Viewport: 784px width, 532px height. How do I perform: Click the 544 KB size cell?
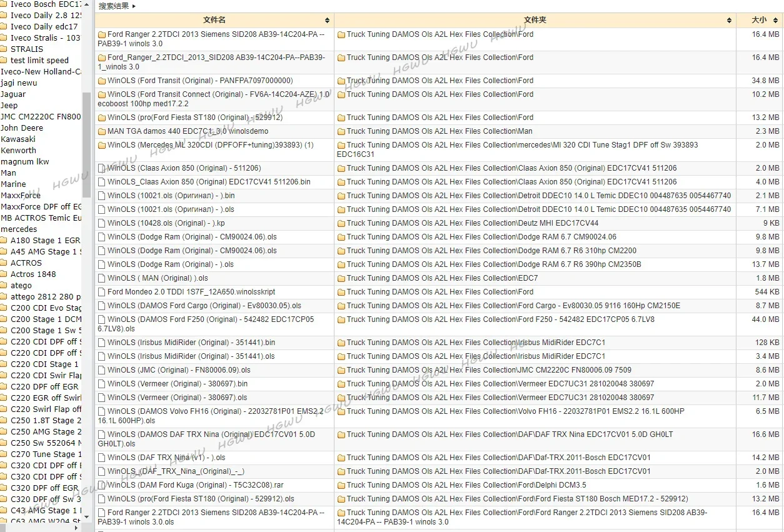(x=767, y=292)
